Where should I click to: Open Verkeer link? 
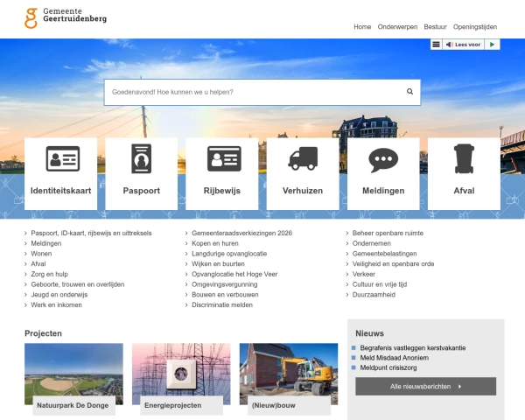pos(364,274)
